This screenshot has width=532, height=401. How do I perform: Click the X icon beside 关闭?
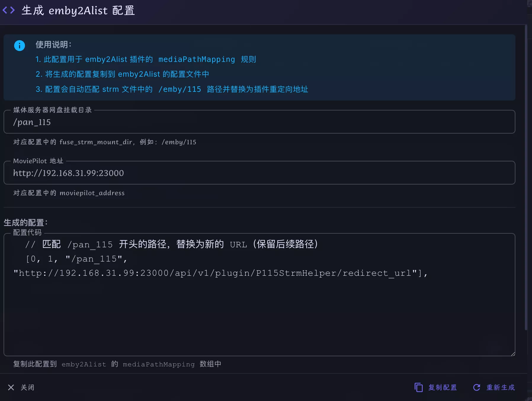click(x=11, y=387)
